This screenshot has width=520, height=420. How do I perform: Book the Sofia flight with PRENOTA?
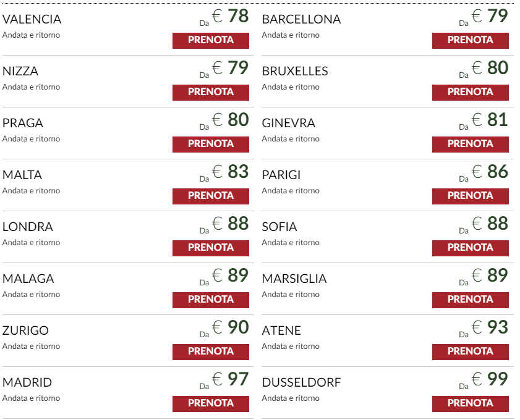coord(470,248)
